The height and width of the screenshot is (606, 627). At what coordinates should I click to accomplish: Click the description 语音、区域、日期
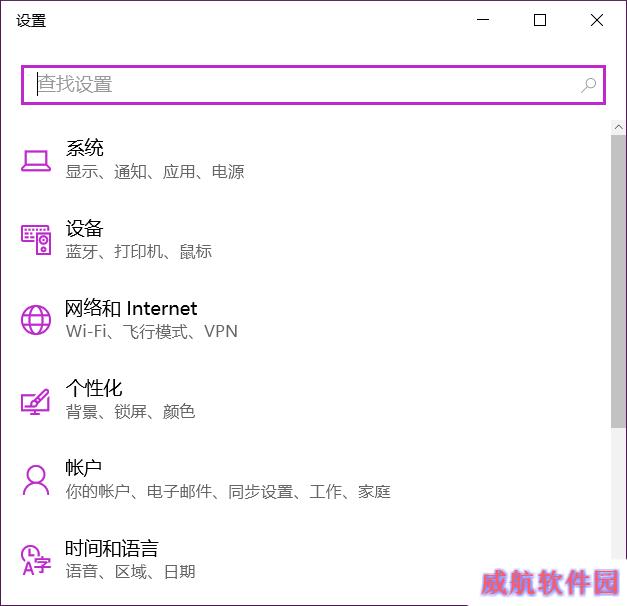click(131, 572)
